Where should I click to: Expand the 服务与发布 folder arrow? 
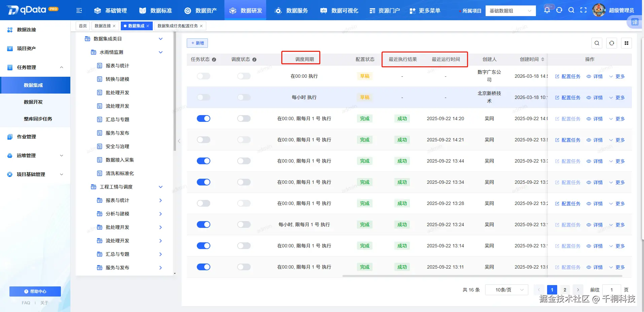point(160,268)
